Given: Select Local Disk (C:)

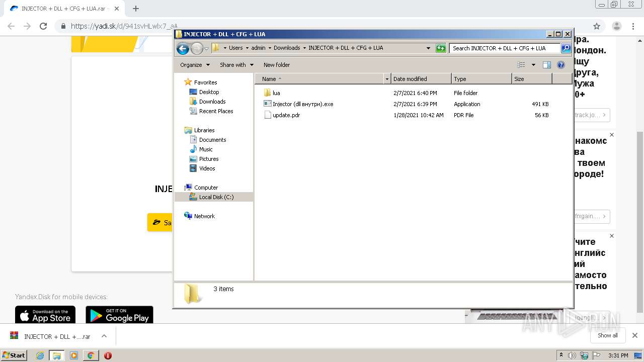Looking at the screenshot, I should click(x=214, y=197).
